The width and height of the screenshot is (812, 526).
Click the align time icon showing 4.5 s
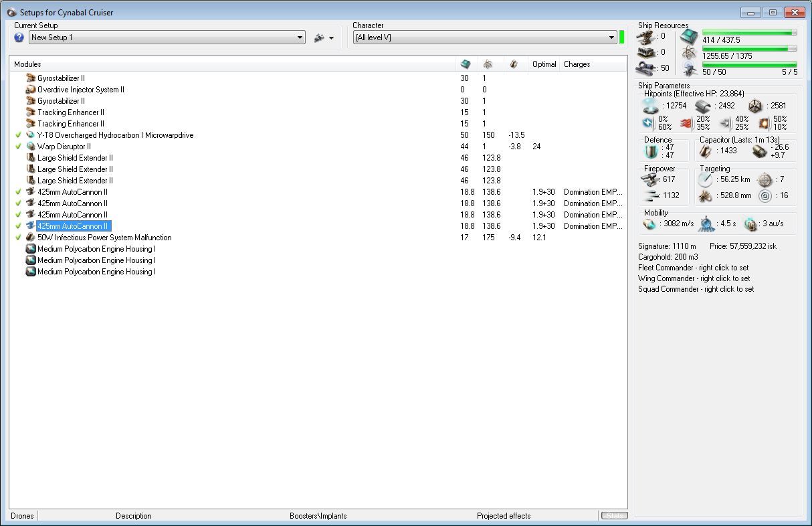[706, 224]
